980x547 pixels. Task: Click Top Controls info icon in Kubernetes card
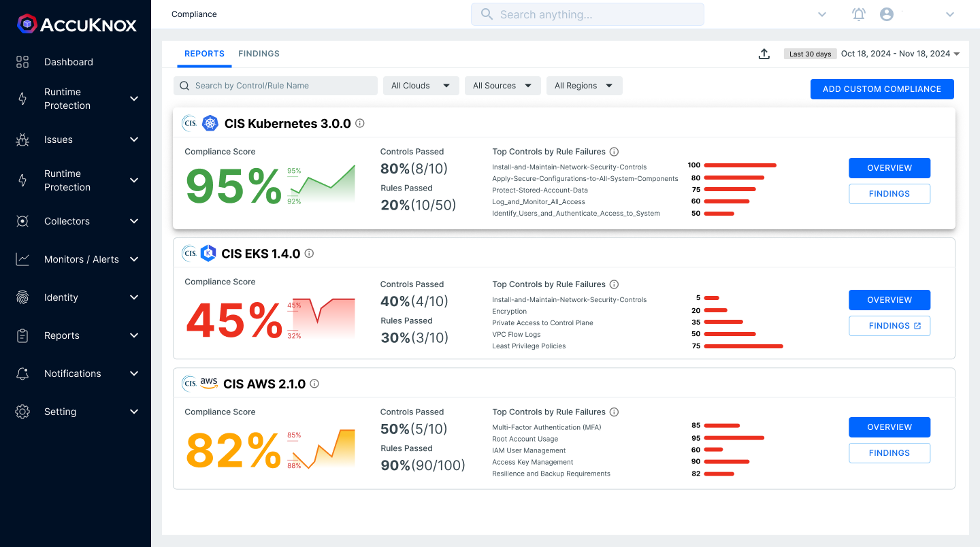pyautogui.click(x=614, y=152)
